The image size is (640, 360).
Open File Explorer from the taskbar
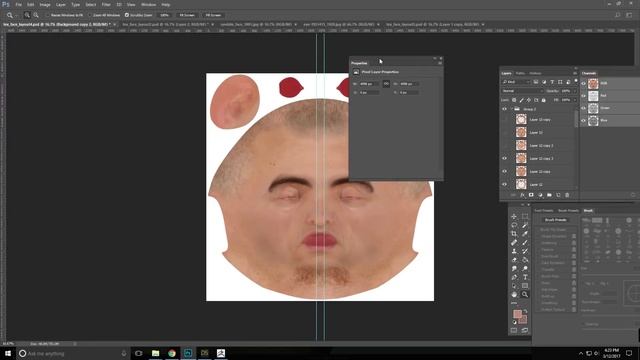click(x=155, y=353)
